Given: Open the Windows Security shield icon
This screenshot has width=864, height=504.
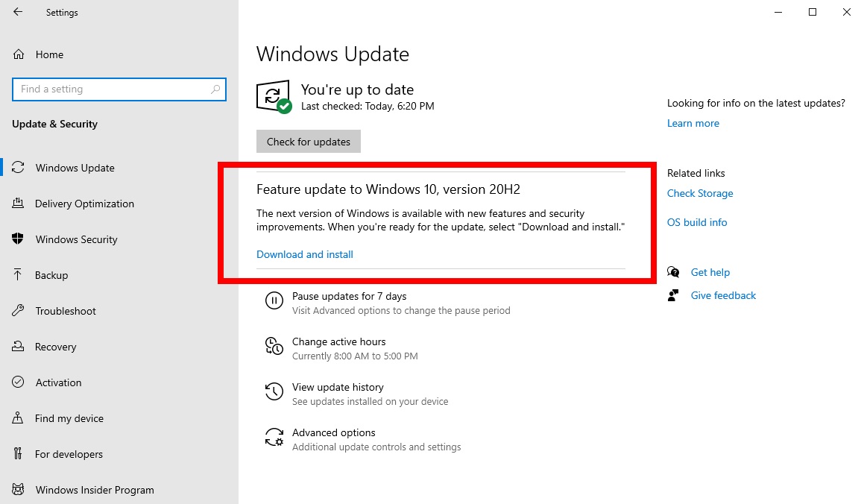Looking at the screenshot, I should [18, 239].
